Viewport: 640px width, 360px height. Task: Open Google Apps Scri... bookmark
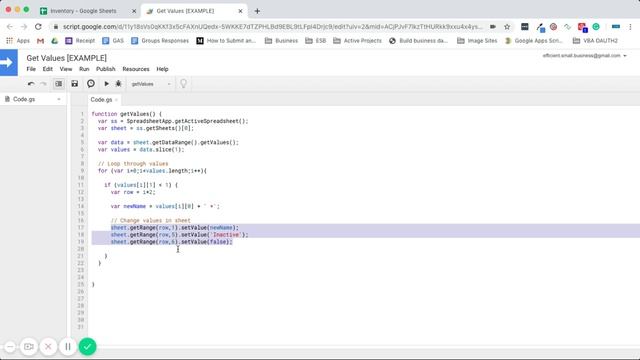click(534, 40)
